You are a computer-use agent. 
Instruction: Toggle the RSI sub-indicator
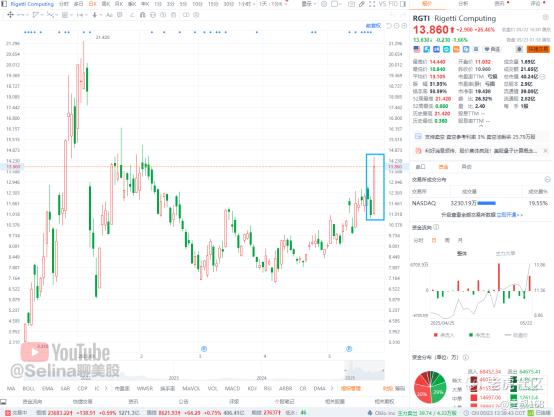[267, 388]
